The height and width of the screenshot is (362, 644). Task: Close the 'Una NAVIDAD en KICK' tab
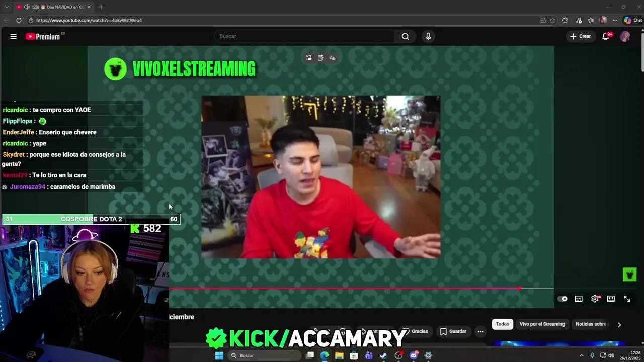click(x=89, y=7)
